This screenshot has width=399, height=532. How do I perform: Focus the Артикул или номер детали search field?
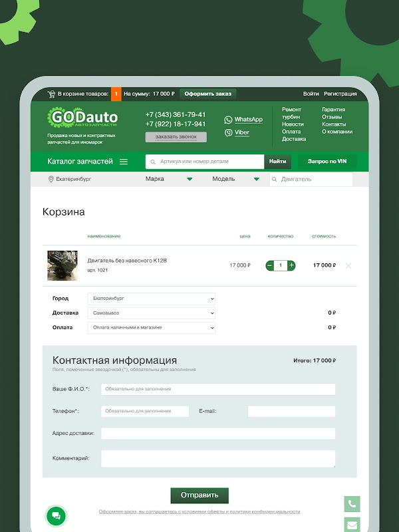click(x=205, y=162)
